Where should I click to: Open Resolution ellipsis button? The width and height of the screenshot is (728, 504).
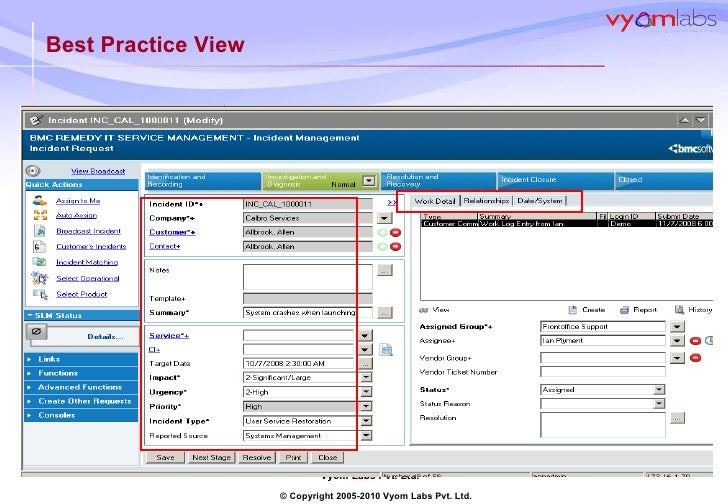click(x=677, y=418)
